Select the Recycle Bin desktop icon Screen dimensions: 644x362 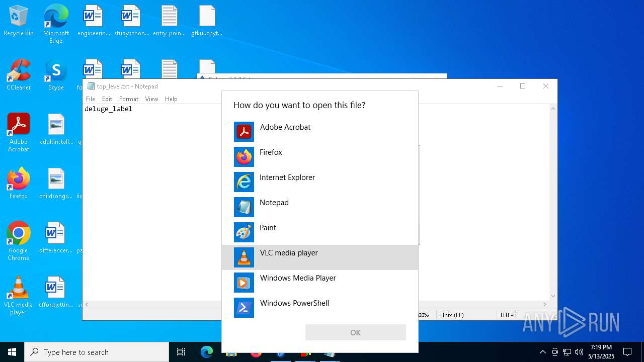pyautogui.click(x=19, y=21)
